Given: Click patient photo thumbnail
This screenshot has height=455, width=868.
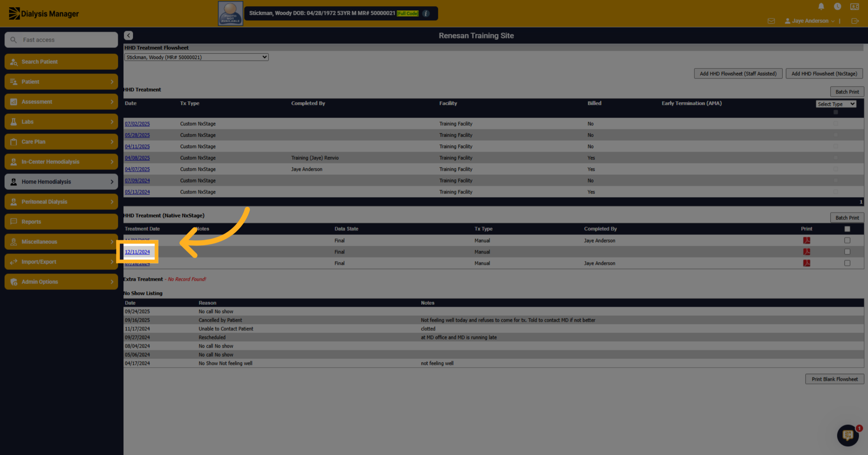Looking at the screenshot, I should (230, 13).
